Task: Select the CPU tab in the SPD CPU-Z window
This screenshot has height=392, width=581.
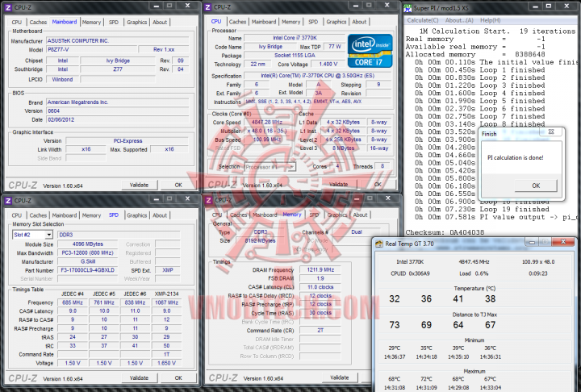Action: click(x=17, y=215)
